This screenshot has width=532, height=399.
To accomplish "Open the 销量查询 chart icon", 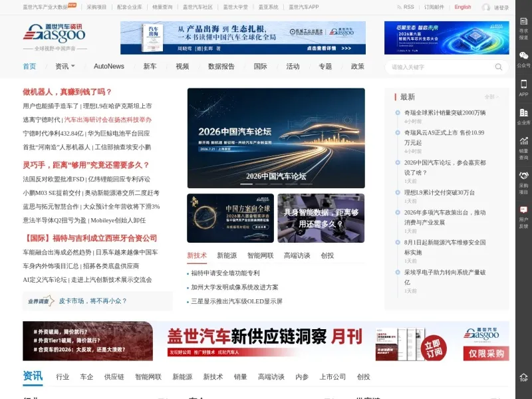I will click(523, 140).
